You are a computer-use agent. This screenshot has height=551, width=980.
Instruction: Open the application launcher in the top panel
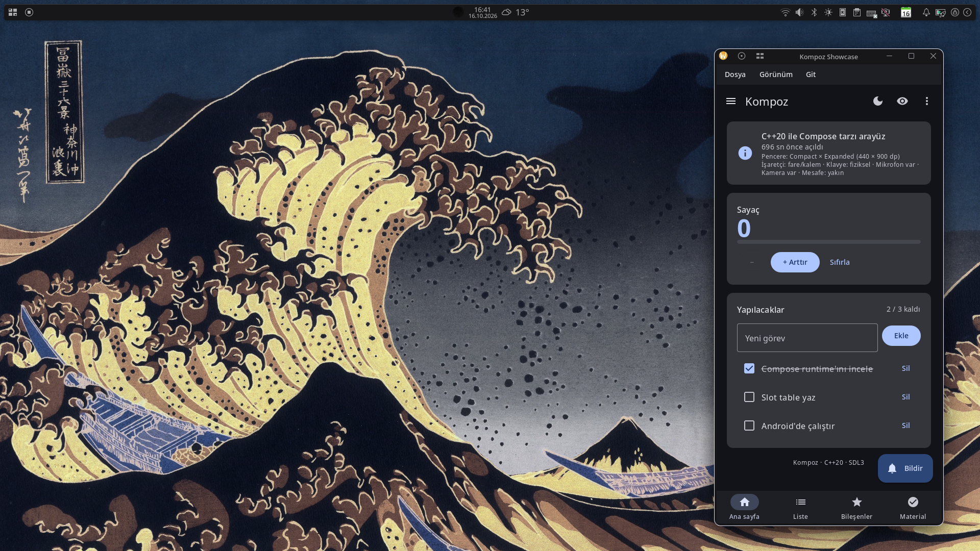point(13,12)
